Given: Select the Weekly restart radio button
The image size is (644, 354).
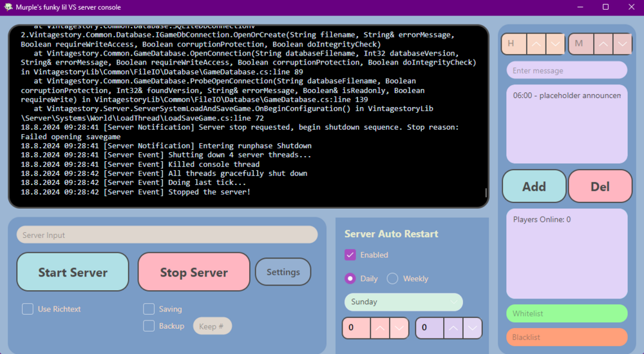Looking at the screenshot, I should [x=392, y=279].
